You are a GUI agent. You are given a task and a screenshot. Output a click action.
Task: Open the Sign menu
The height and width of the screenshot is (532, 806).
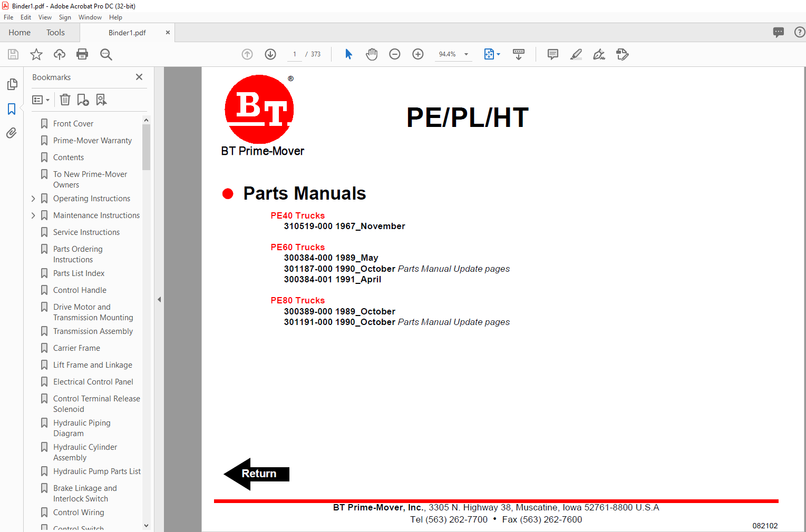[65, 17]
